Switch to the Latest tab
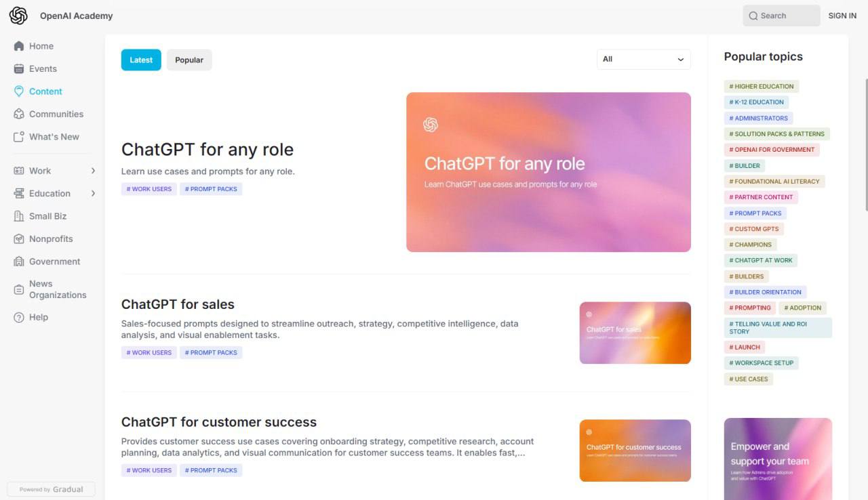The image size is (868, 500). [x=141, y=60]
